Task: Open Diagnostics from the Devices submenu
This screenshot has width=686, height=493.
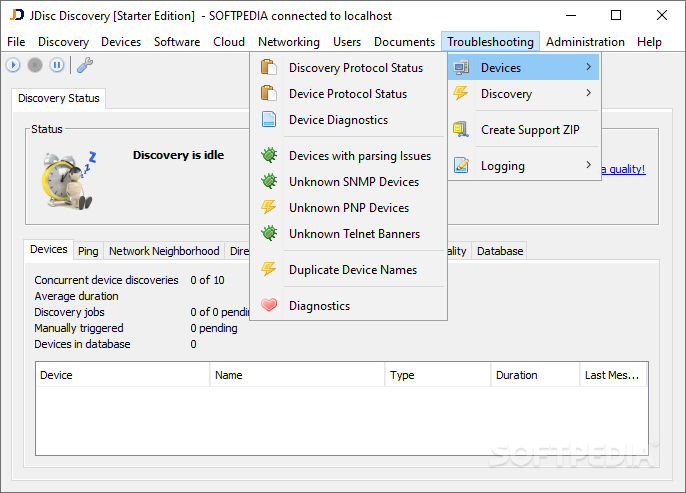Action: tap(349, 305)
